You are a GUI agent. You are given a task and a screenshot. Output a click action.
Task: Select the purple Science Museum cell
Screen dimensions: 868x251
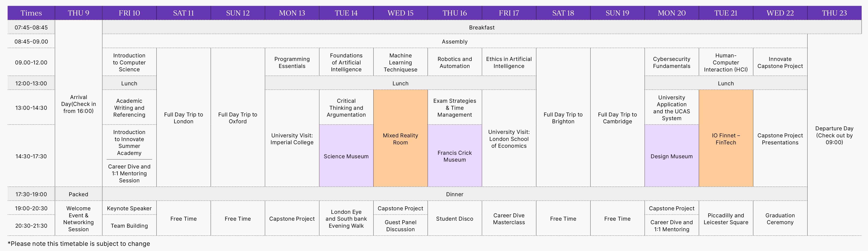(346, 156)
